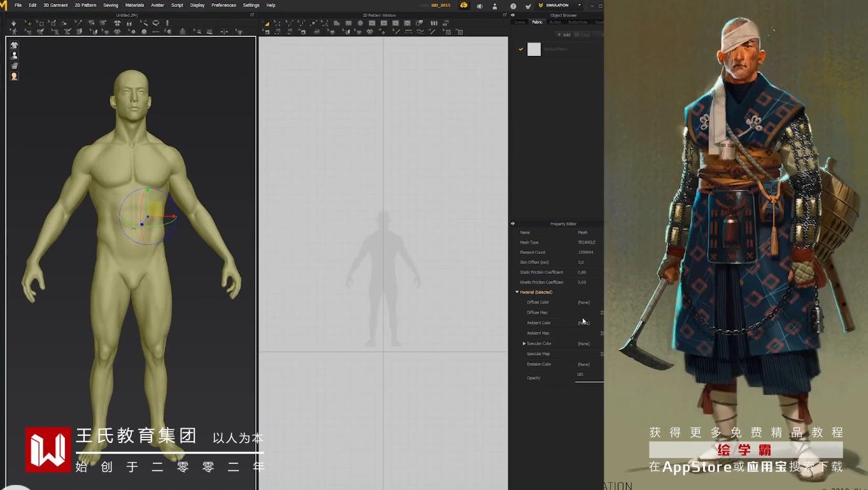Viewport: 868px width, 490px height.
Task: Select the Edit Pattern yellow triangle tool
Action: [267, 24]
